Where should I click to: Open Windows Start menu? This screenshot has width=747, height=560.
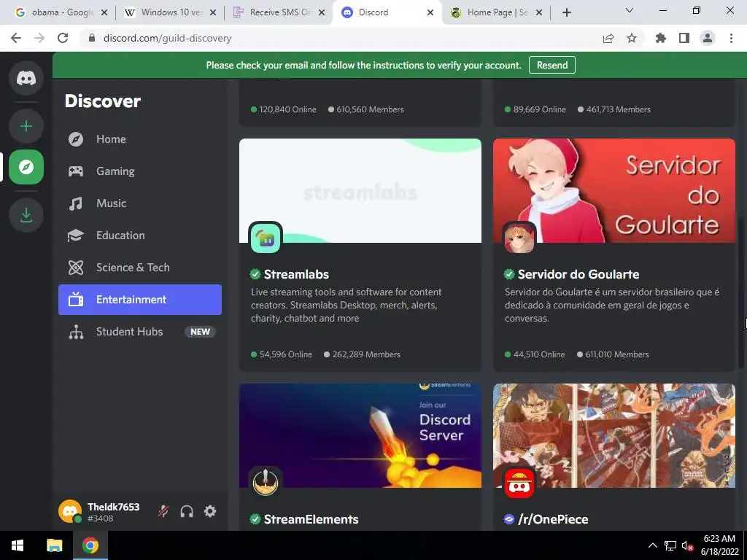[x=18, y=545]
